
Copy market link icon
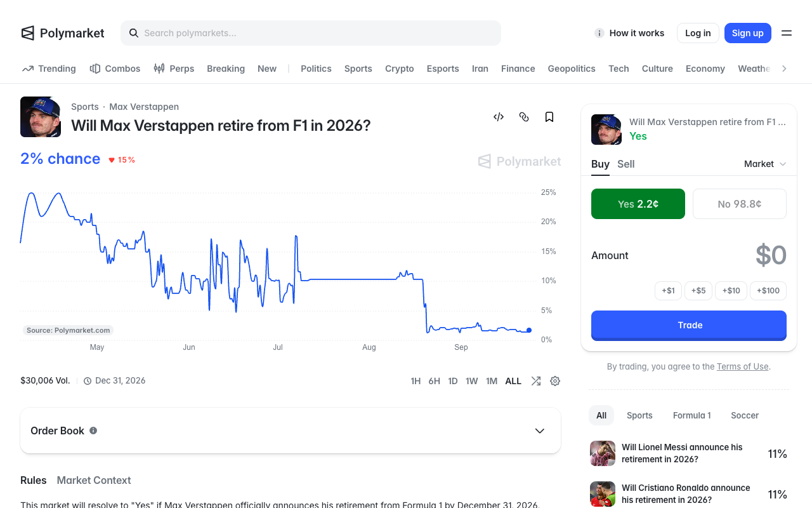(x=524, y=117)
